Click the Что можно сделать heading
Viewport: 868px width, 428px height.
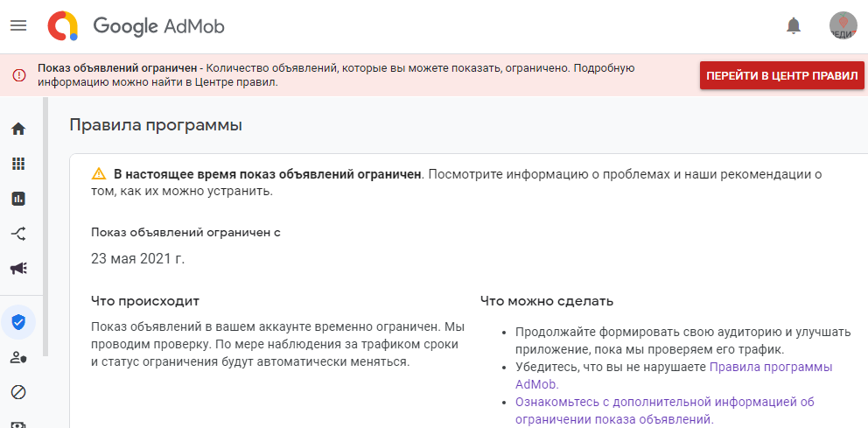547,302
